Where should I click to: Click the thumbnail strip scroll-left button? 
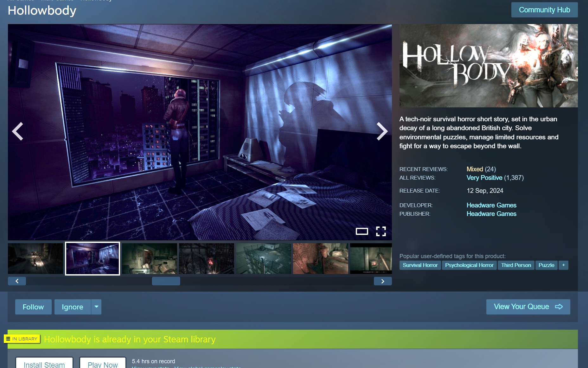17,281
